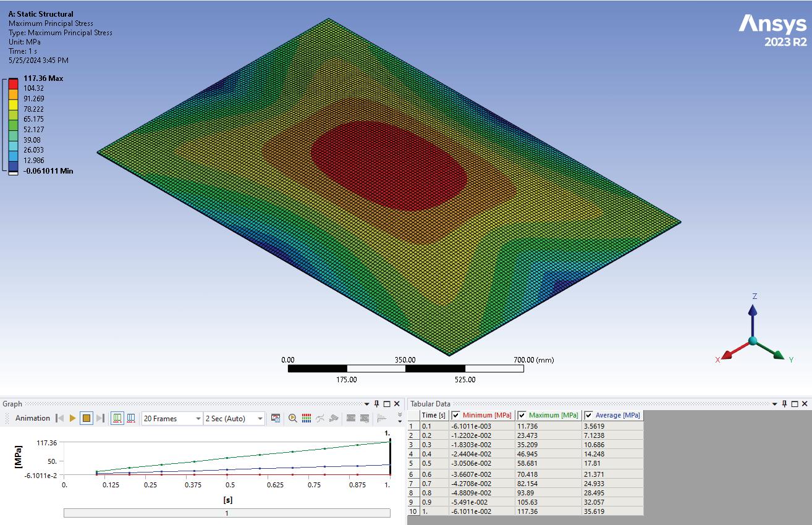Click minimum cell -6.1011e-002 in row 10
The height and width of the screenshot is (525, 812).
pyautogui.click(x=482, y=511)
